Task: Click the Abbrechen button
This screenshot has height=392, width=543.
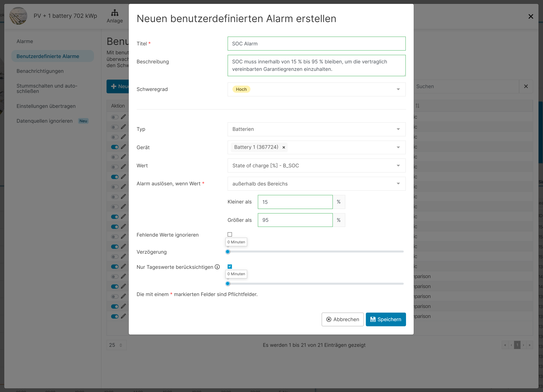Action: coord(342,320)
